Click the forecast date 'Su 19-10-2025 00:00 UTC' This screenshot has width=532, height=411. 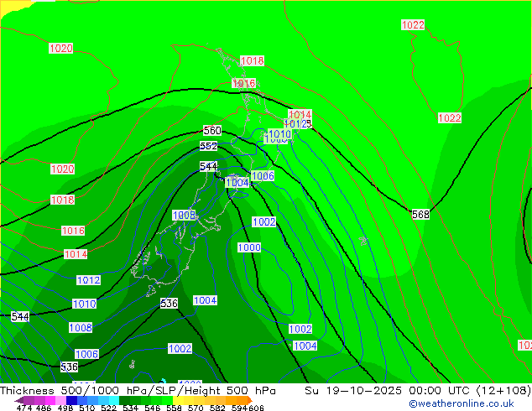[x=389, y=391]
